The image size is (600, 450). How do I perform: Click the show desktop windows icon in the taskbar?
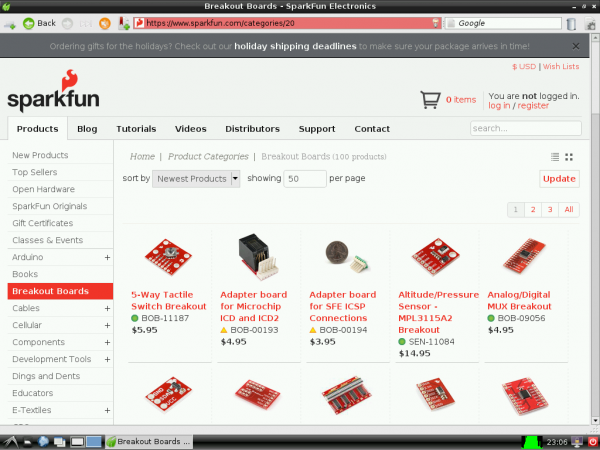[59, 442]
